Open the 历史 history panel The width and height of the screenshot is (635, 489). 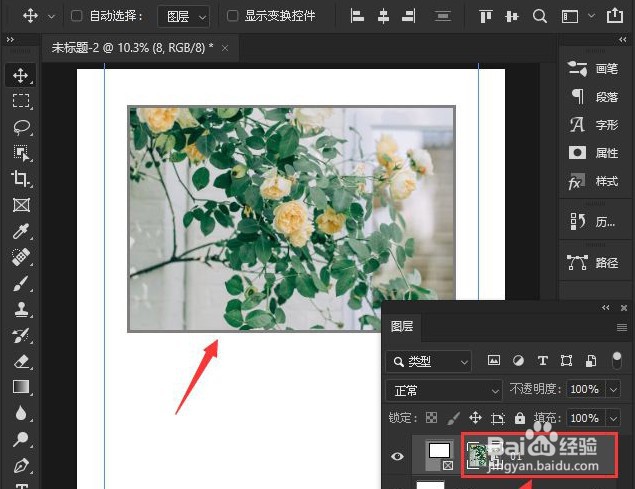tap(593, 222)
